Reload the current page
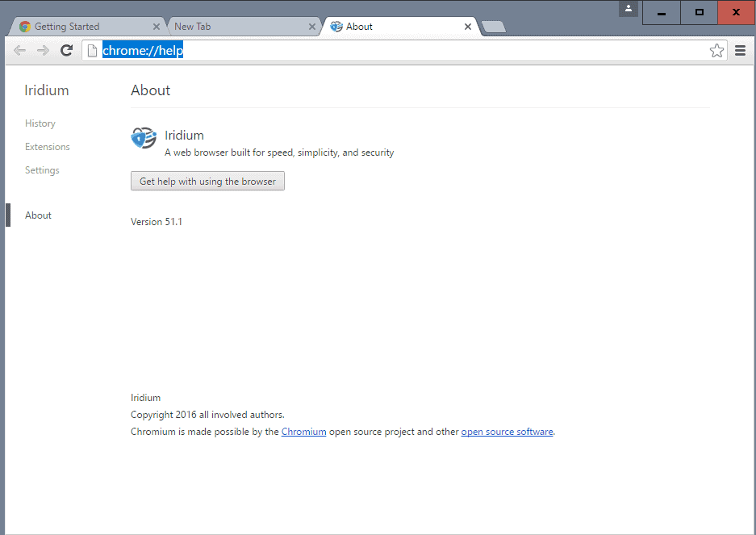This screenshot has width=756, height=535. [66, 50]
